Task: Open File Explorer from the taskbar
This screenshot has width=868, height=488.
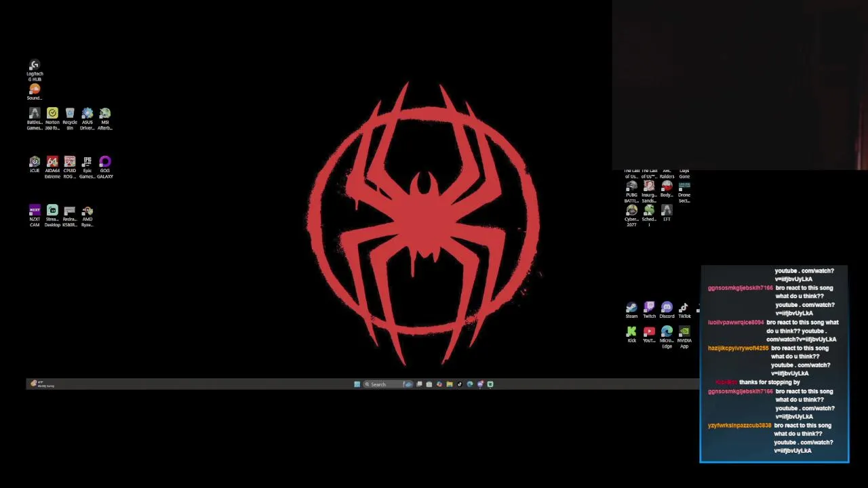Action: click(450, 384)
